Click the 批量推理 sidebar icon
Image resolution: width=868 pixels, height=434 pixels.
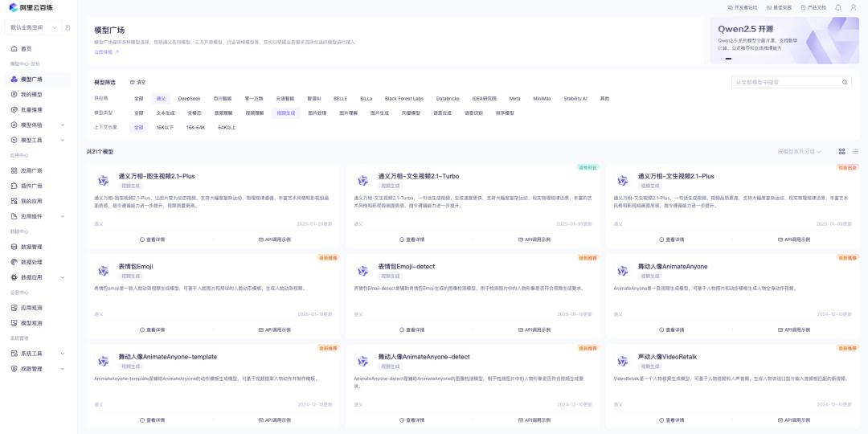[14, 109]
